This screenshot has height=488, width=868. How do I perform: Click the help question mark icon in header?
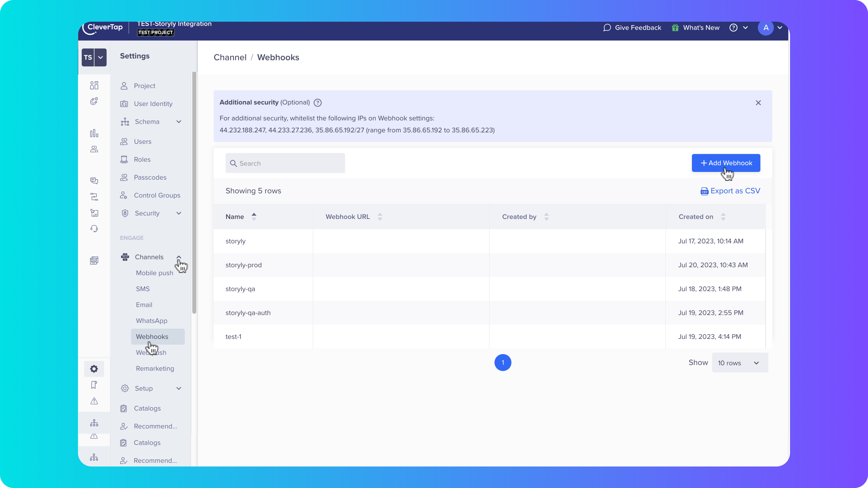click(733, 28)
